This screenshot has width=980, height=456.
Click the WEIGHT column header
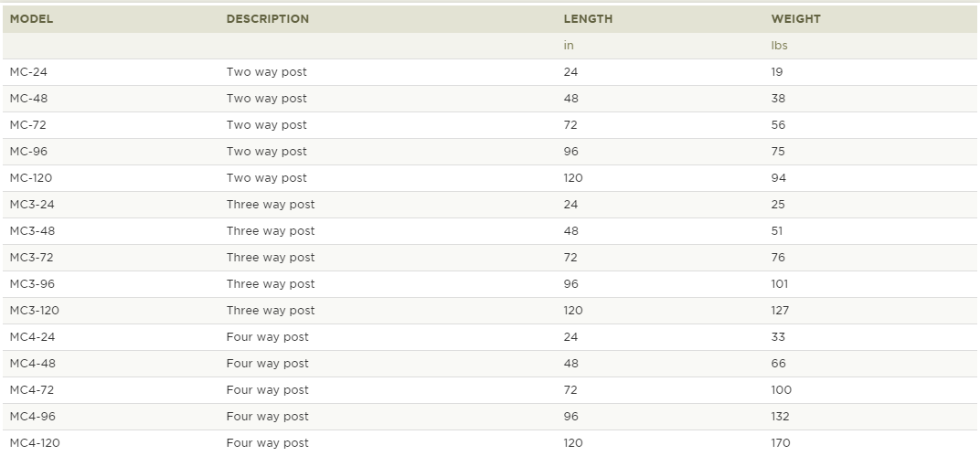pos(795,19)
